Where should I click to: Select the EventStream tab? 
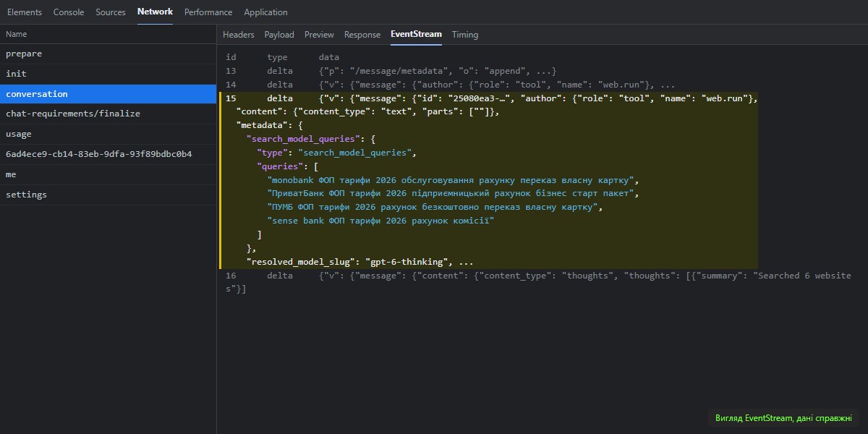tap(416, 35)
